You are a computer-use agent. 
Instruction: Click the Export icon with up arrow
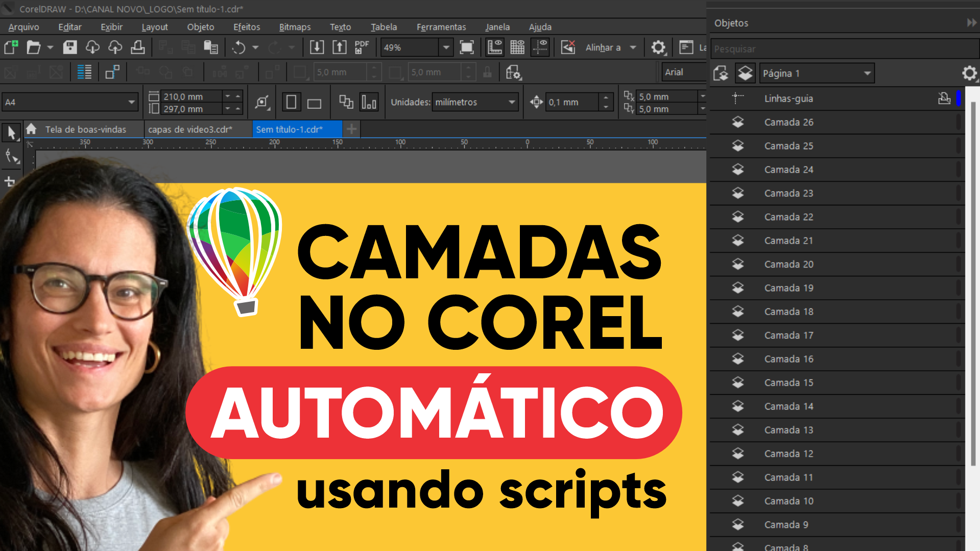click(339, 47)
